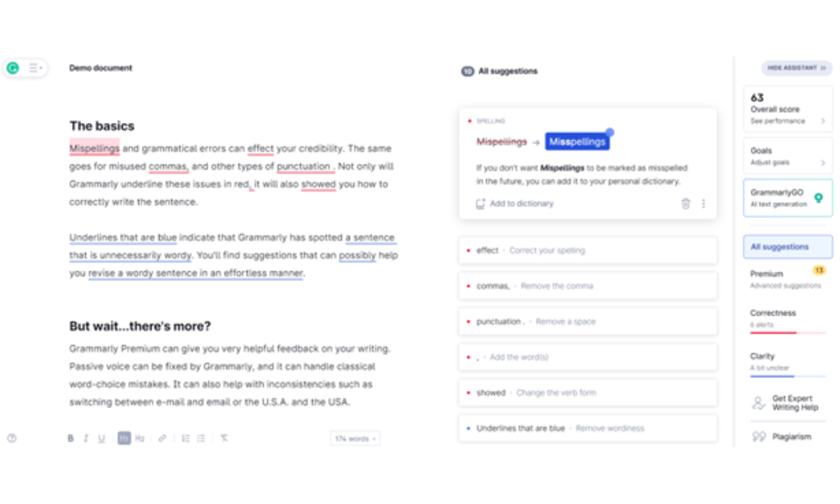Open the three-dot menu on spelling card

[703, 203]
